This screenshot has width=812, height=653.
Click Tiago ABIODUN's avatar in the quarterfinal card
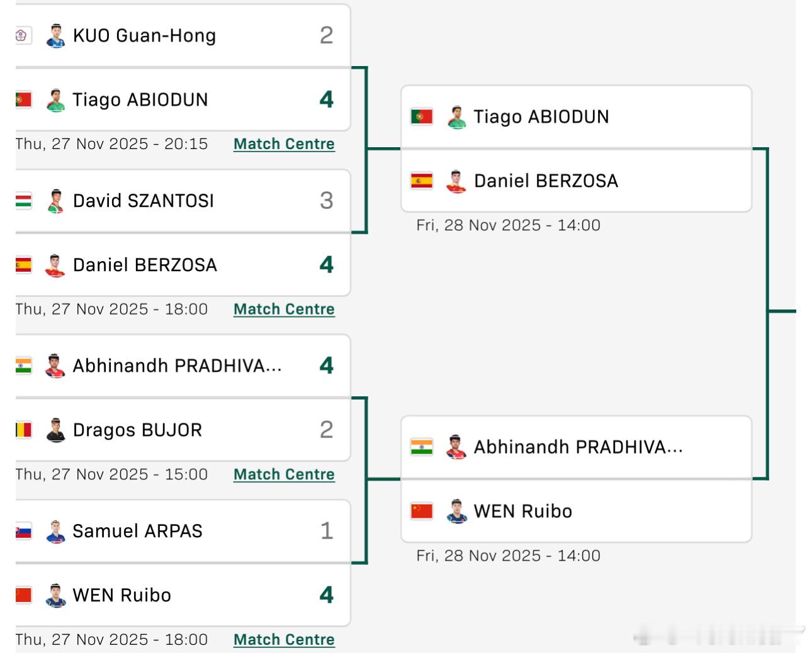[457, 117]
